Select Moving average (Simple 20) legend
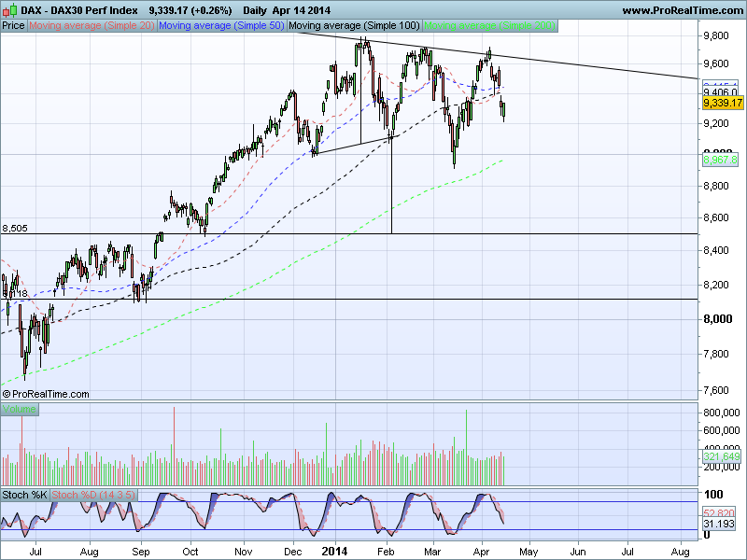The width and height of the screenshot is (747, 560). coord(92,26)
